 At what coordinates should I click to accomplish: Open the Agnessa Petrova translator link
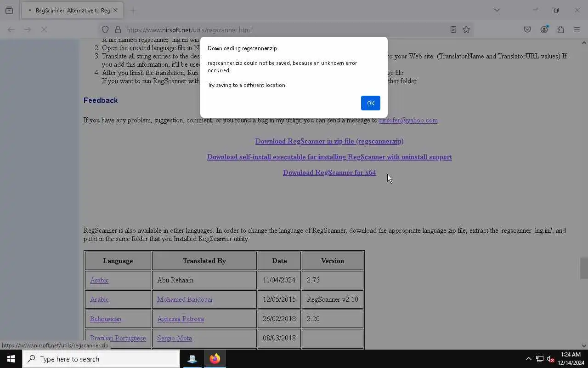coord(181,319)
